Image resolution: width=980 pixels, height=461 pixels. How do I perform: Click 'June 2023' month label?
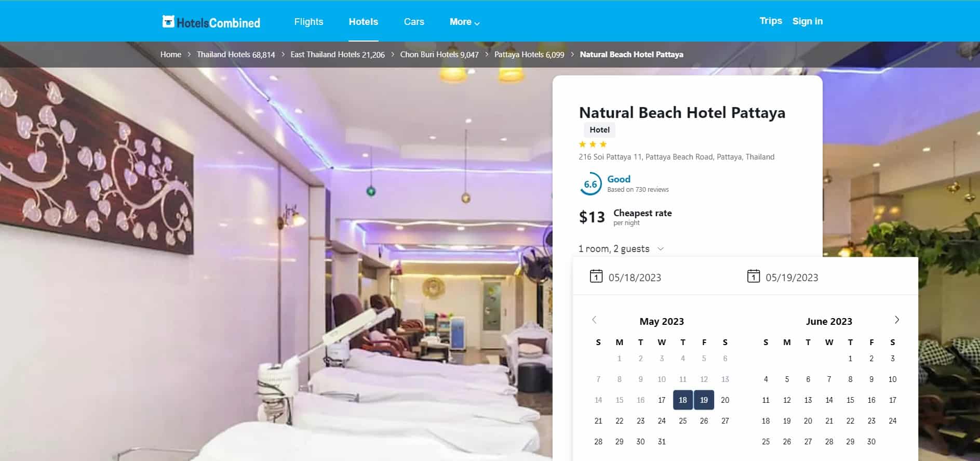click(829, 321)
